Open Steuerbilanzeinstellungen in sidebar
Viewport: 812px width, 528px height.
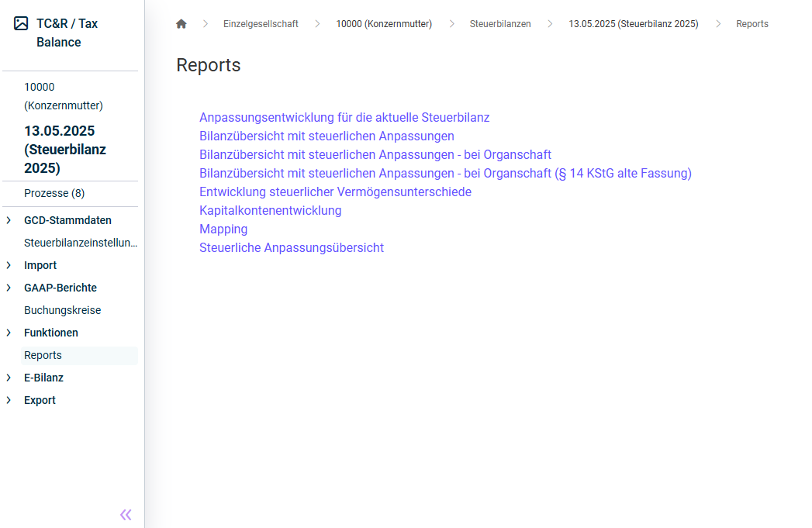pos(81,243)
